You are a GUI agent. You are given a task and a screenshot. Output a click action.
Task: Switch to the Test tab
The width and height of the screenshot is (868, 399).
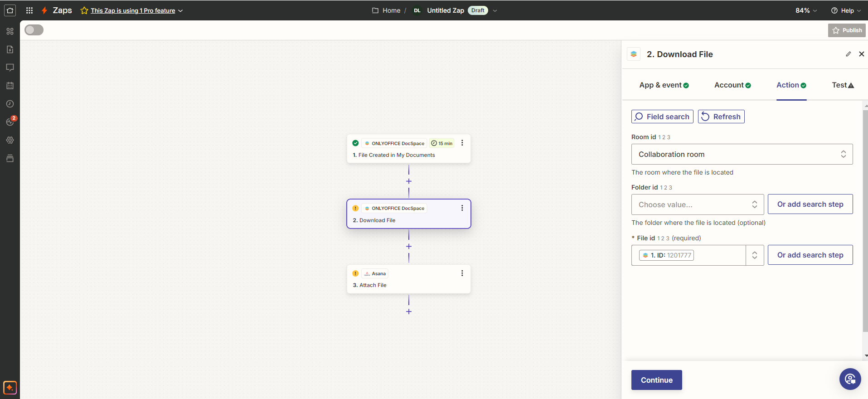(x=843, y=85)
